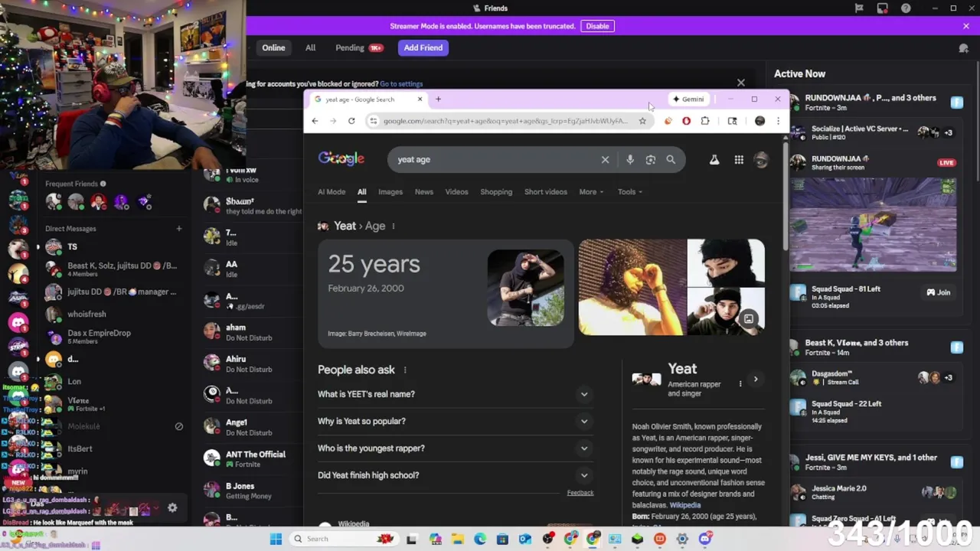Open Yeat knowledge panel arrow
This screenshot has height=551, width=980.
(x=756, y=379)
